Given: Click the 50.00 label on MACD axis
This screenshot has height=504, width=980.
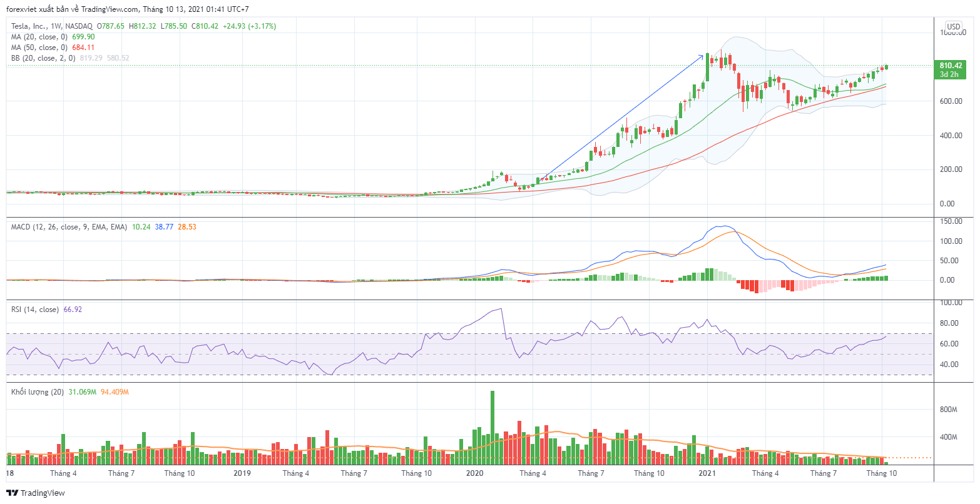Looking at the screenshot, I should [948, 261].
